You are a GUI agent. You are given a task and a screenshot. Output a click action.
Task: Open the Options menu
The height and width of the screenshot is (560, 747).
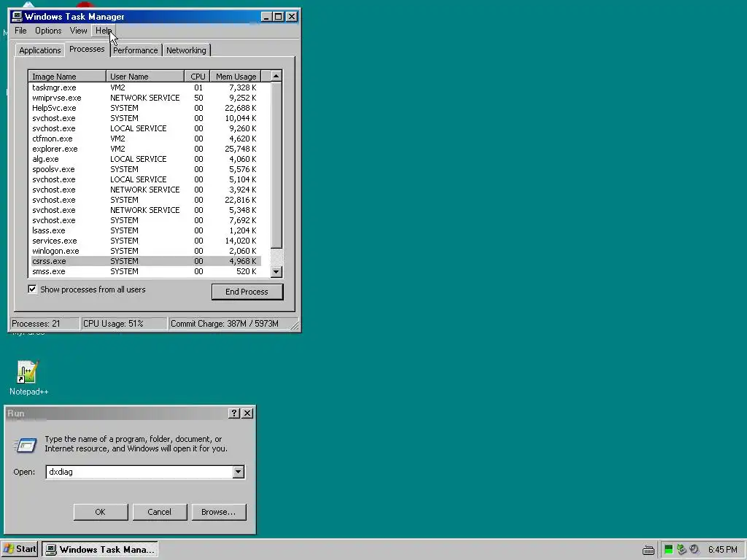coord(48,31)
